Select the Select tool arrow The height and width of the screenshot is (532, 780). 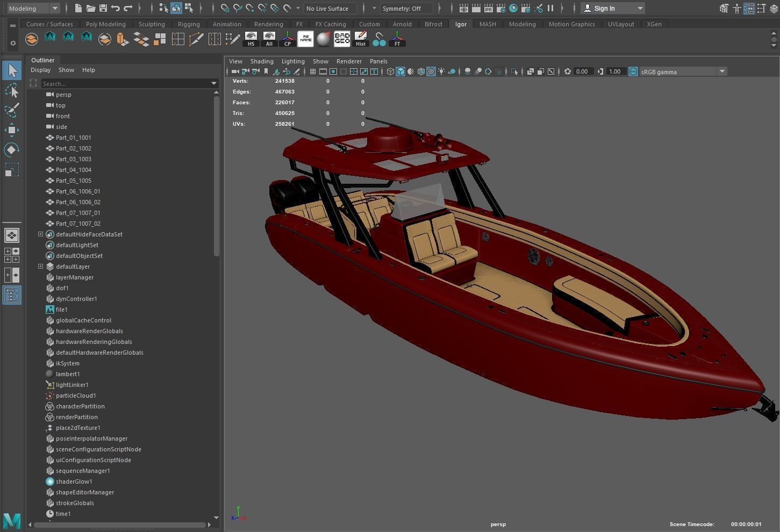(11, 70)
